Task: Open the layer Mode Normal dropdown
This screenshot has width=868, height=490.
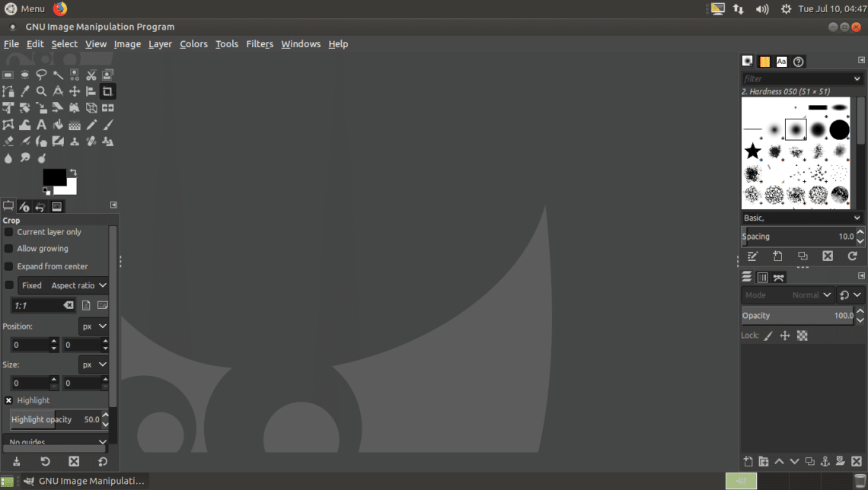Action: pyautogui.click(x=788, y=294)
